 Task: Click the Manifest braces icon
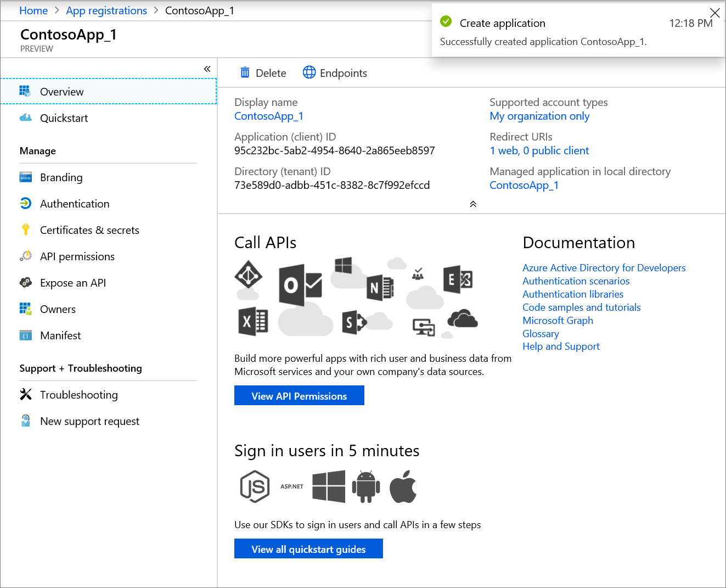tap(25, 335)
